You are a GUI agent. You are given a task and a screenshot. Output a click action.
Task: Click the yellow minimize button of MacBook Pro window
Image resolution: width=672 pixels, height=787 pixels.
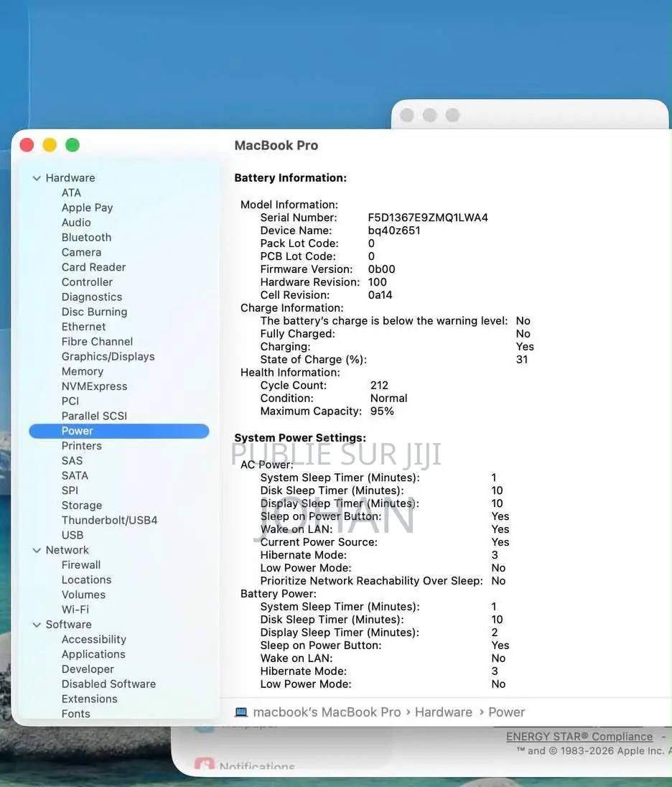[x=50, y=145]
